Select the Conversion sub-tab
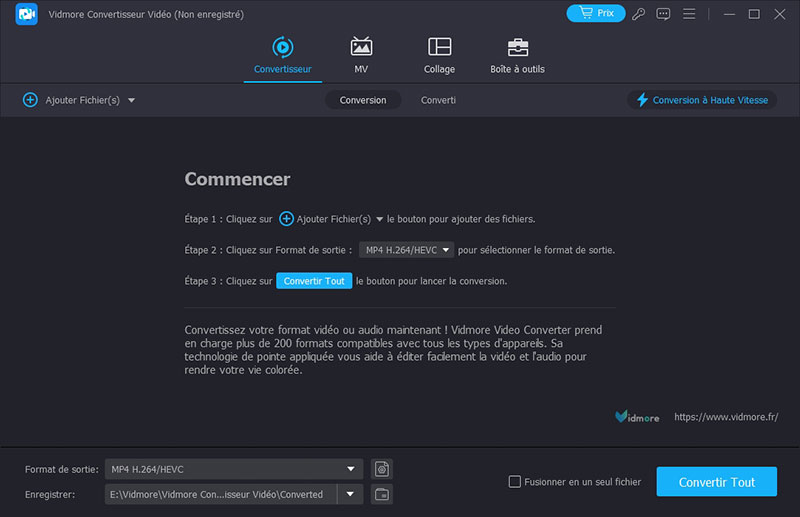Viewport: 800px width, 517px height. tap(363, 100)
